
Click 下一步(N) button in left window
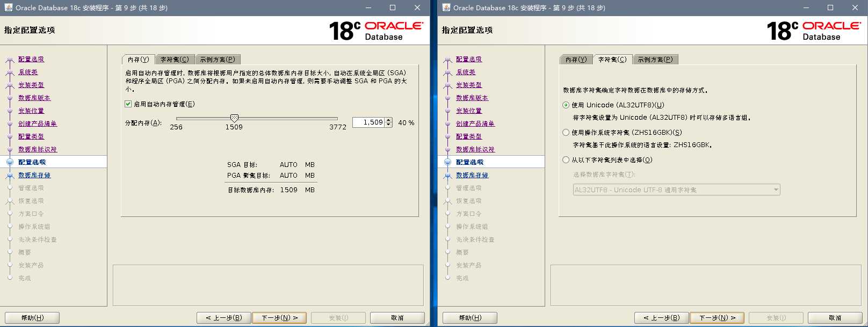point(279,318)
